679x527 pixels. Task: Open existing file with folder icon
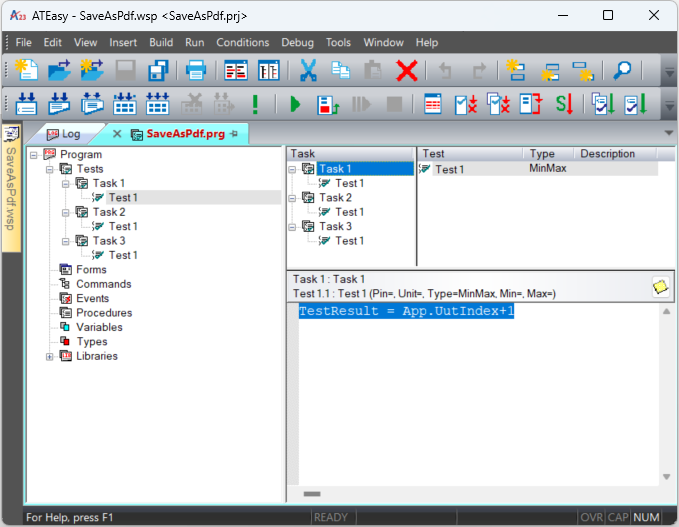point(60,70)
